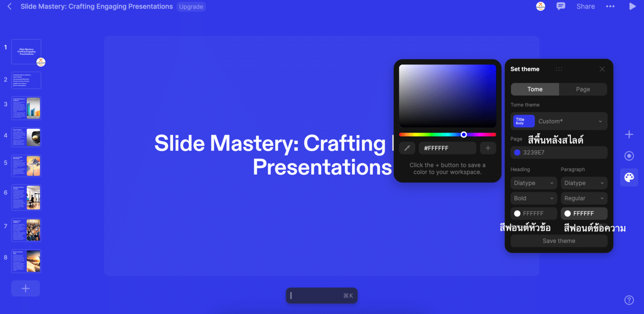Open the comments panel via speech bubble icon
Image resolution: width=644 pixels, height=314 pixels.
click(x=561, y=6)
